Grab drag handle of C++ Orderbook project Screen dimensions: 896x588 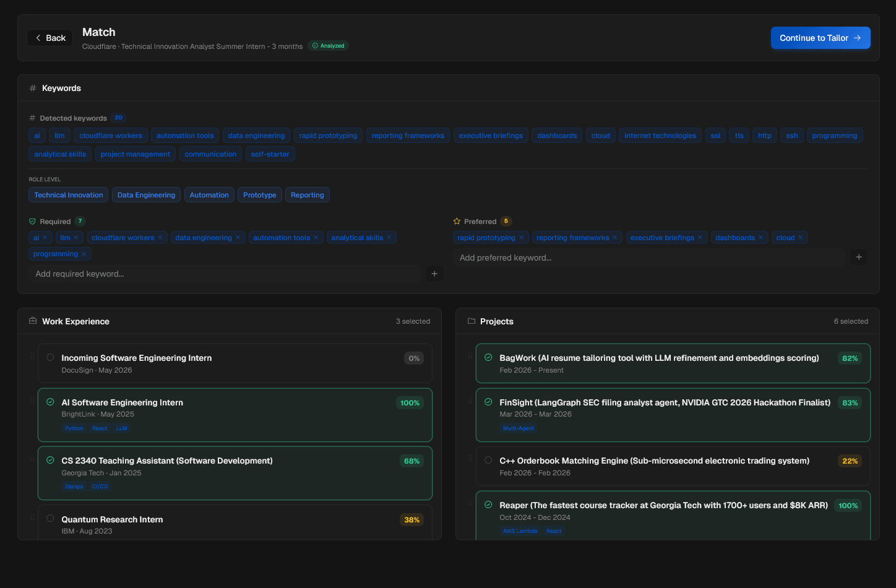470,459
